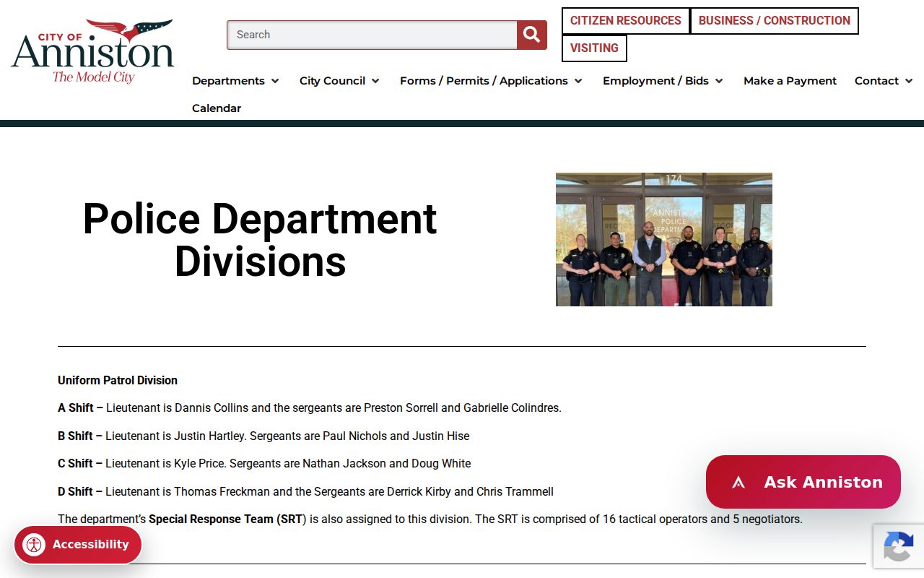Expand the Employment / Bids chevron
The height and width of the screenshot is (578, 924).
point(719,81)
